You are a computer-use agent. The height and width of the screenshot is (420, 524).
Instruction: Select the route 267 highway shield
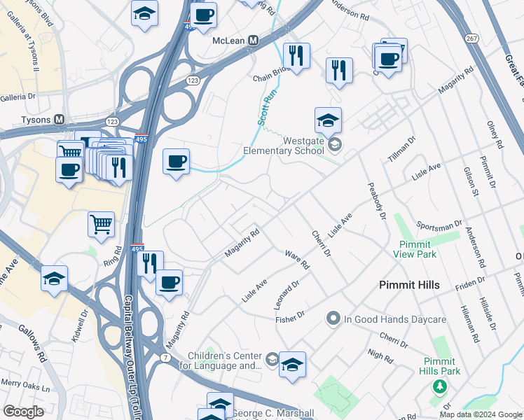[x=471, y=38]
